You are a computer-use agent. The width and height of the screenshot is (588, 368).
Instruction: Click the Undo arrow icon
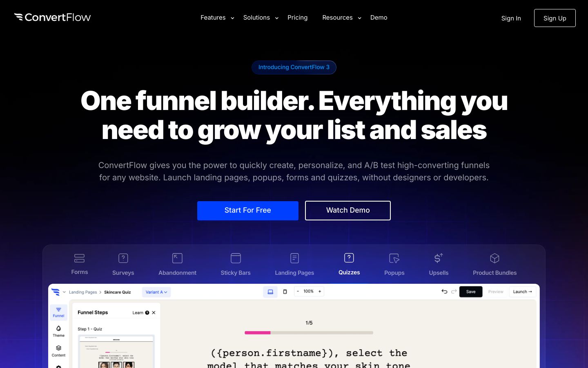click(x=444, y=292)
